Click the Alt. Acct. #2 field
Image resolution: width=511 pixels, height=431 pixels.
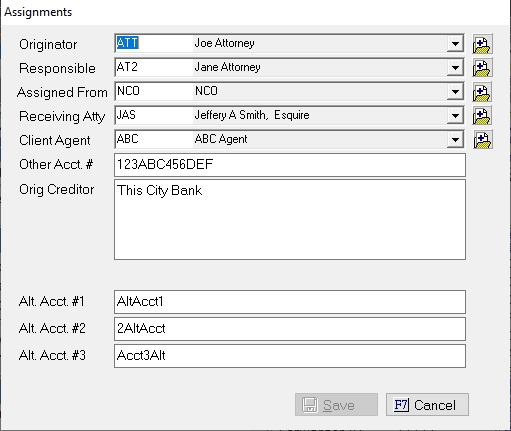tap(290, 329)
